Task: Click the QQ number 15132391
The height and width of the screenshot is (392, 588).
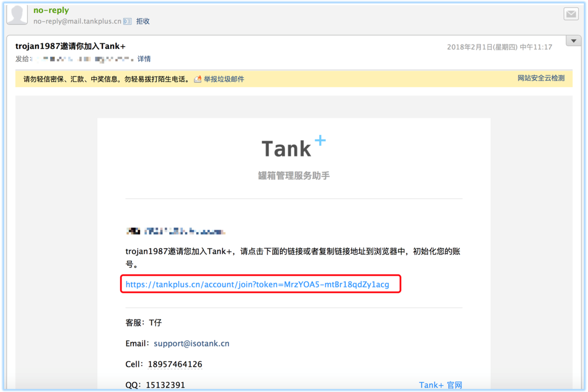Action: (166, 385)
